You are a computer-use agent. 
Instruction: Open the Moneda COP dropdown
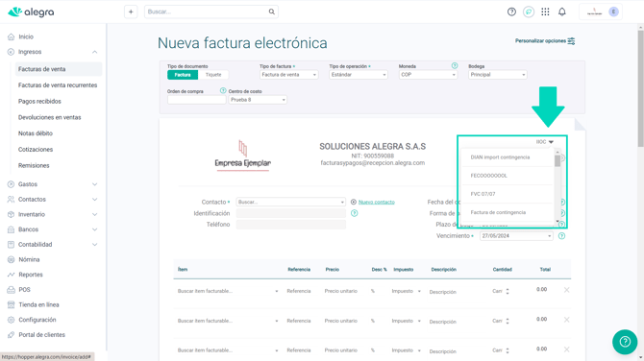pos(428,75)
